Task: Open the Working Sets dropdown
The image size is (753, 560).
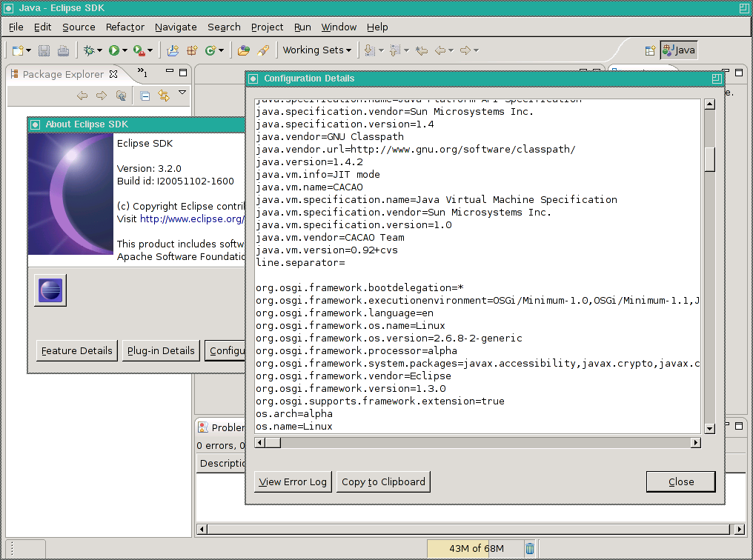Action: pos(317,50)
